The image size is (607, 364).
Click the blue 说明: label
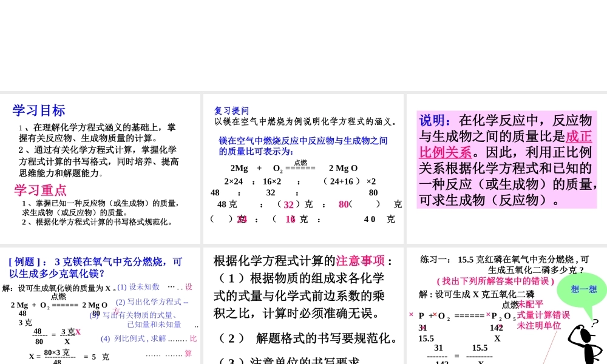coord(435,120)
